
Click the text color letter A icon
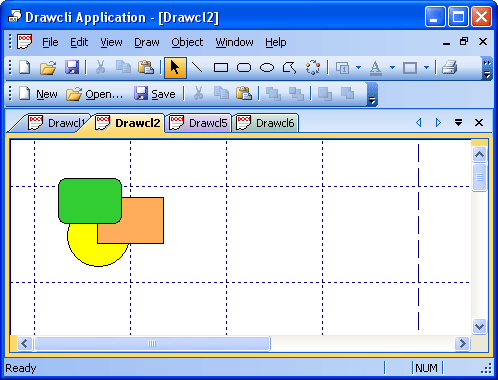pos(376,68)
